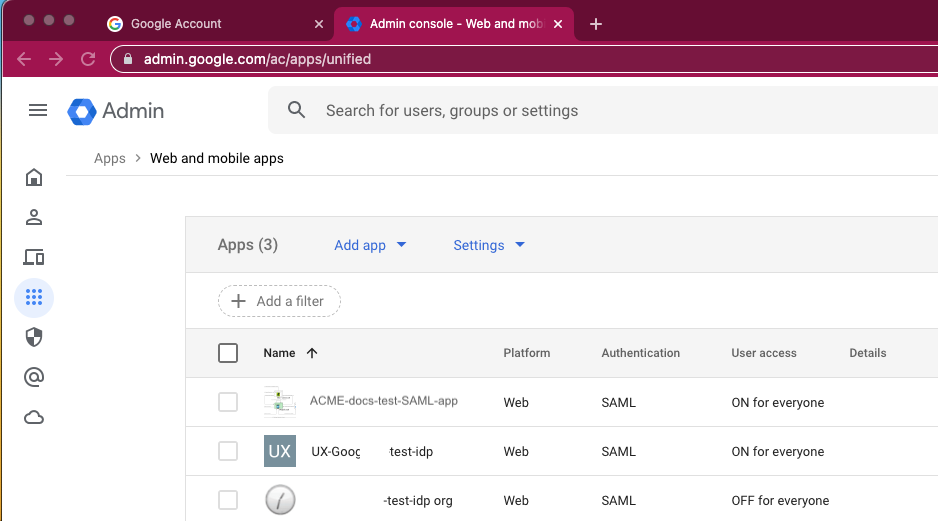Click ON for everyone in ACME row

click(778, 403)
